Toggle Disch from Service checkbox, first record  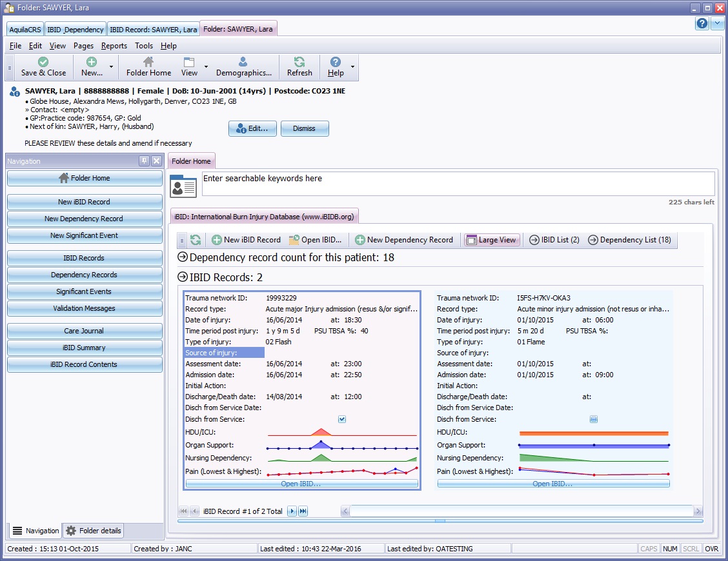click(x=342, y=419)
